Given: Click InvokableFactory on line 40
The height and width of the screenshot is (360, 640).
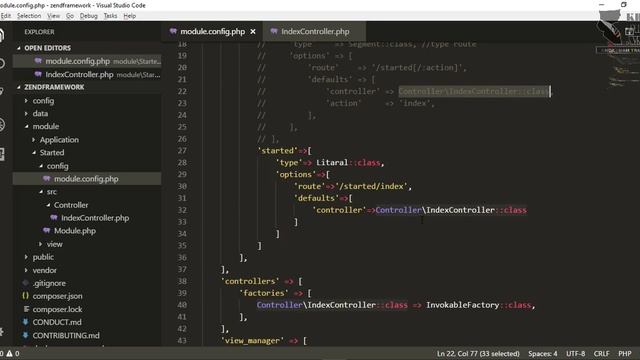Looking at the screenshot, I should point(462,305).
